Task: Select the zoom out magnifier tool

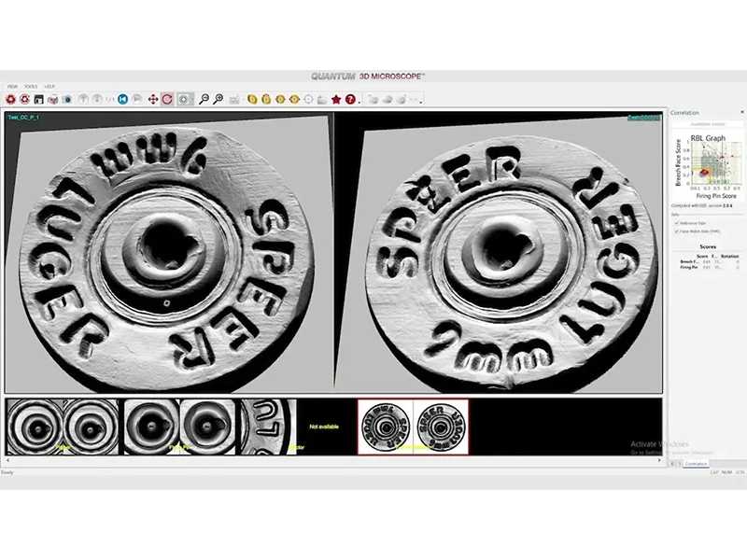Action: pyautogui.click(x=204, y=96)
